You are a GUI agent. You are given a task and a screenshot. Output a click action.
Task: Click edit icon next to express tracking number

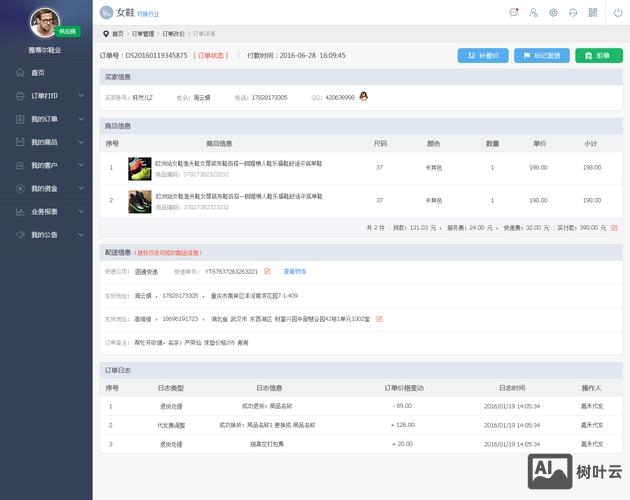click(x=267, y=271)
